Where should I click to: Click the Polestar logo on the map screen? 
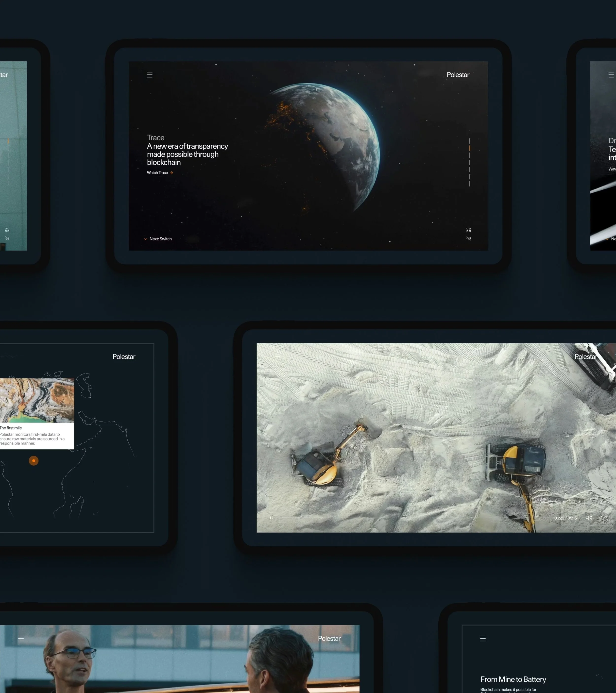(x=124, y=356)
